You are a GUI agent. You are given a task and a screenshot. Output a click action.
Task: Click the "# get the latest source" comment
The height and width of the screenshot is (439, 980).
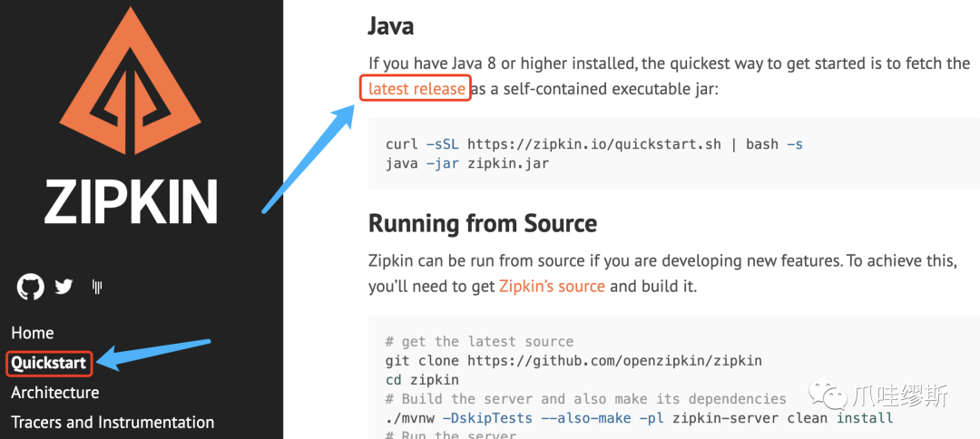tap(479, 341)
